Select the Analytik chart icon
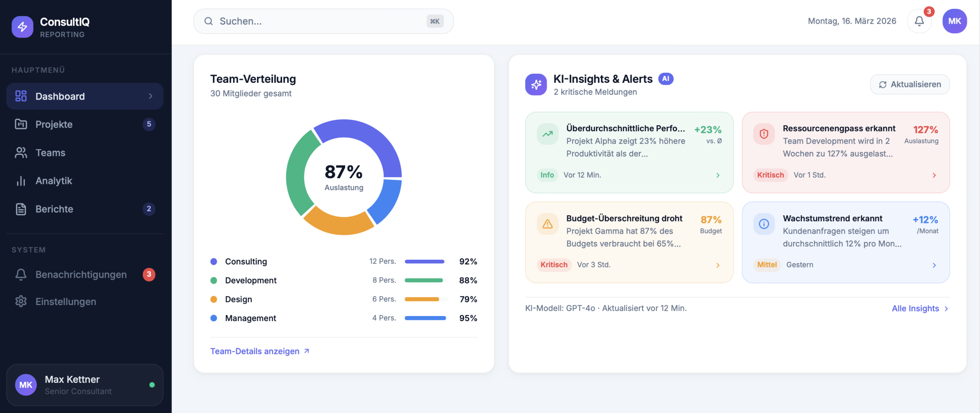The image size is (980, 413). (x=21, y=180)
